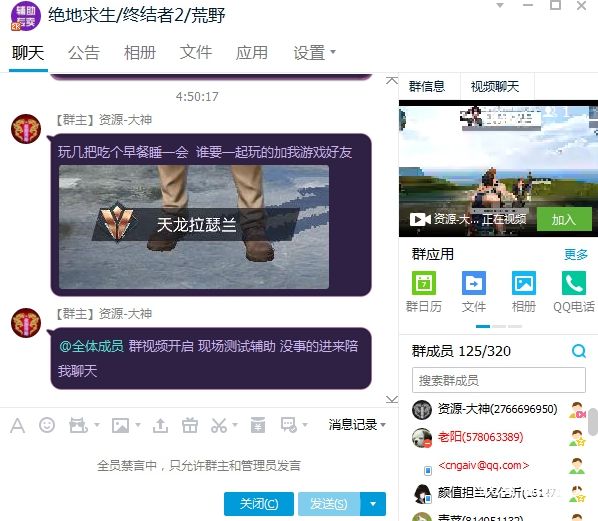
Task: Click member 老阳(578063389) in list
Action: [481, 437]
